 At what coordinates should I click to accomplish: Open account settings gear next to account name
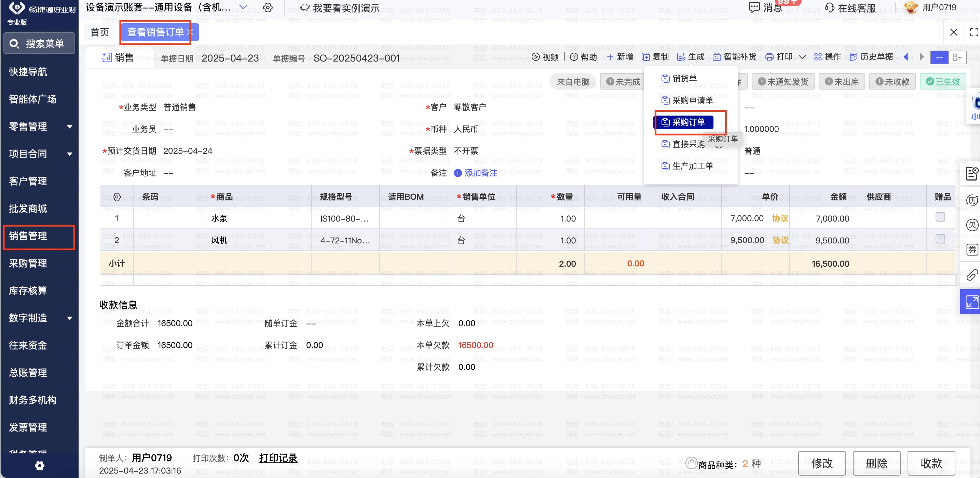click(268, 8)
